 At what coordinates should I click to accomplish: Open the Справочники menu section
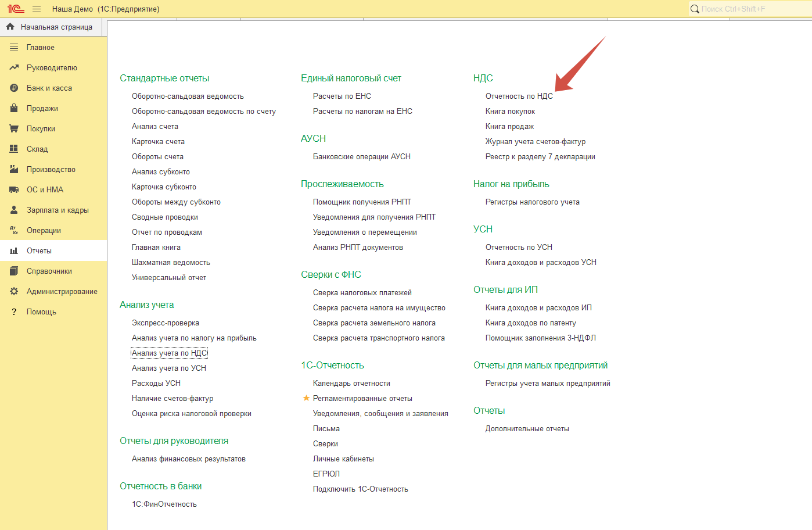coord(49,271)
